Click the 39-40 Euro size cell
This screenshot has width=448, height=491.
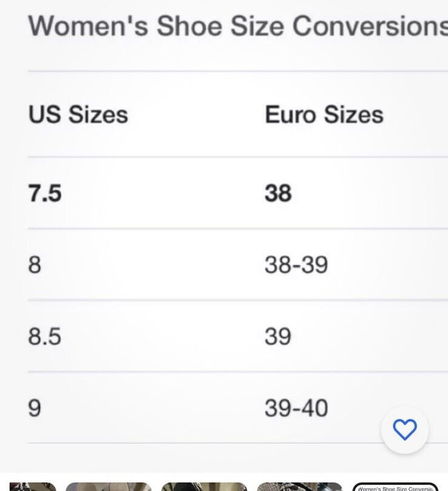(x=296, y=409)
